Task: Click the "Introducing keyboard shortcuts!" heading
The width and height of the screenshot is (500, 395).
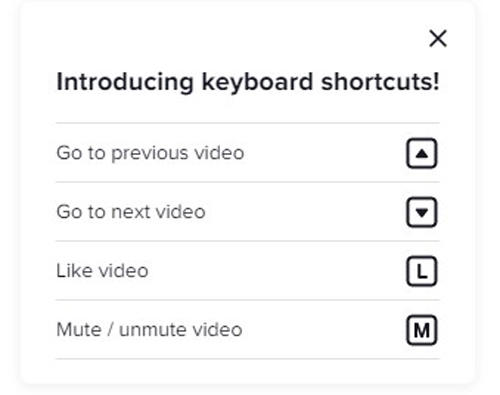Action: (248, 82)
